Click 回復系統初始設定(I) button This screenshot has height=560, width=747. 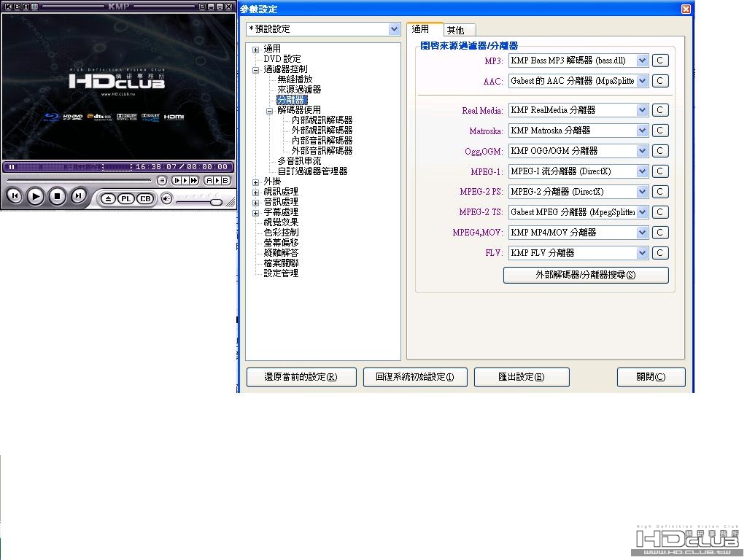coord(415,377)
